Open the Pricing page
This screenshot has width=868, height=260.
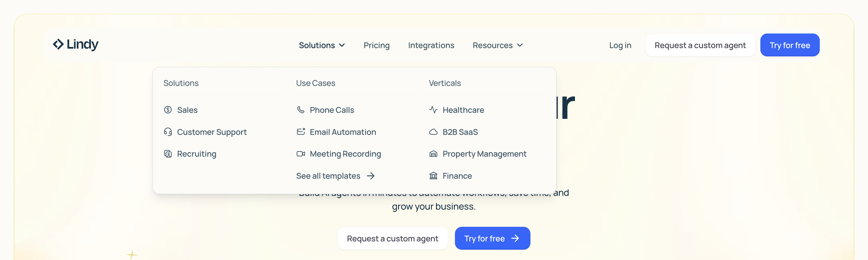click(376, 45)
